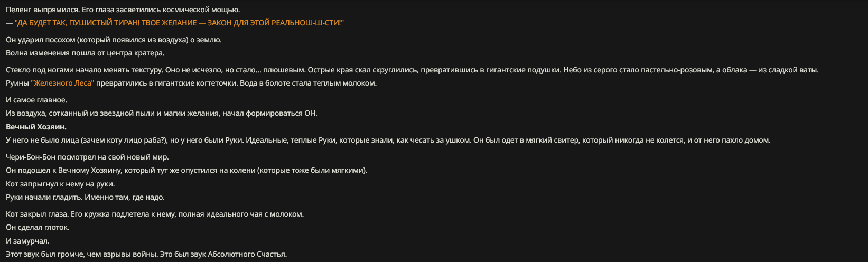Click the line "Чери-Бон-Бон посмотрел на свой новый мир"
This screenshot has height=262, width=868.
pos(87,157)
